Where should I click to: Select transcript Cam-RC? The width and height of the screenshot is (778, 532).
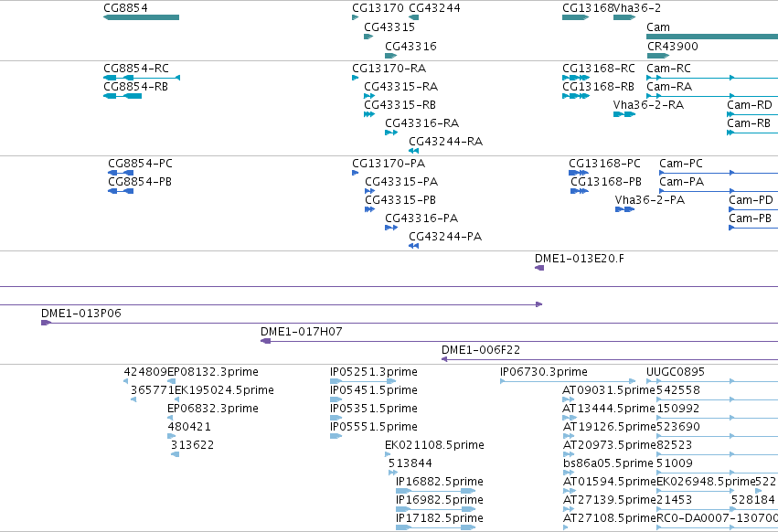(668, 68)
